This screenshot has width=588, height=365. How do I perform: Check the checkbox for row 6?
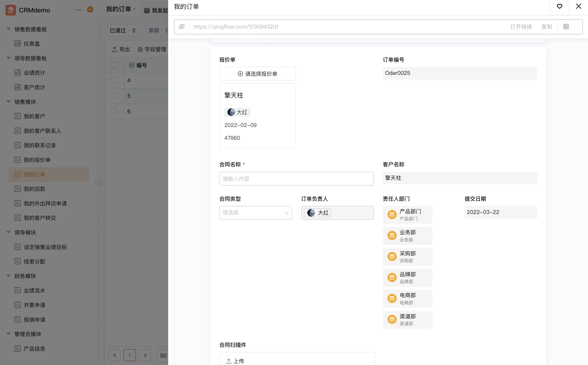click(x=114, y=111)
